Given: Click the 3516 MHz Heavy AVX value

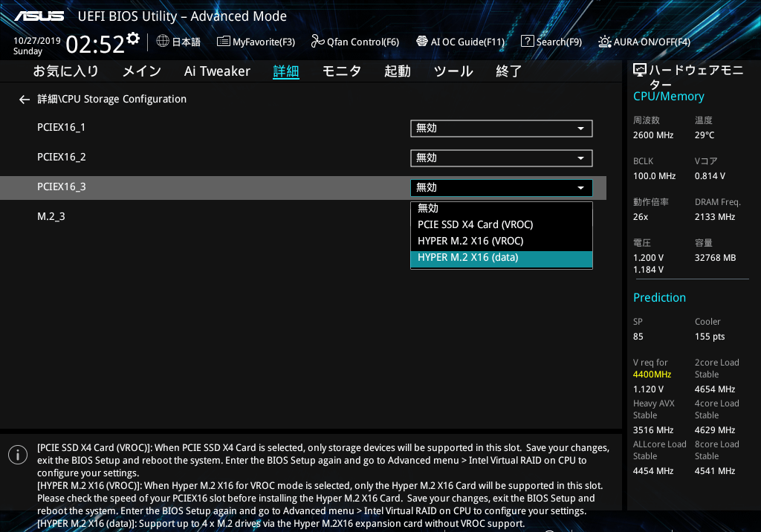Looking at the screenshot, I should [652, 430].
